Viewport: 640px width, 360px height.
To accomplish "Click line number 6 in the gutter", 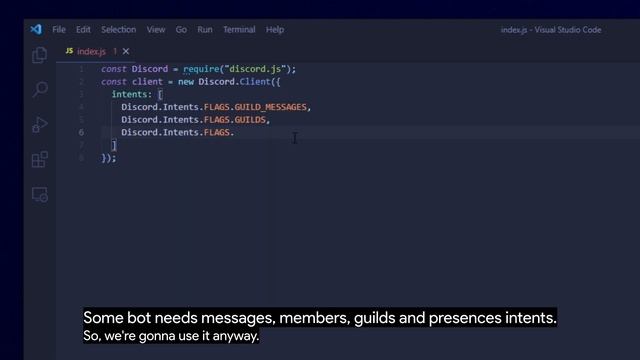I will coord(81,132).
